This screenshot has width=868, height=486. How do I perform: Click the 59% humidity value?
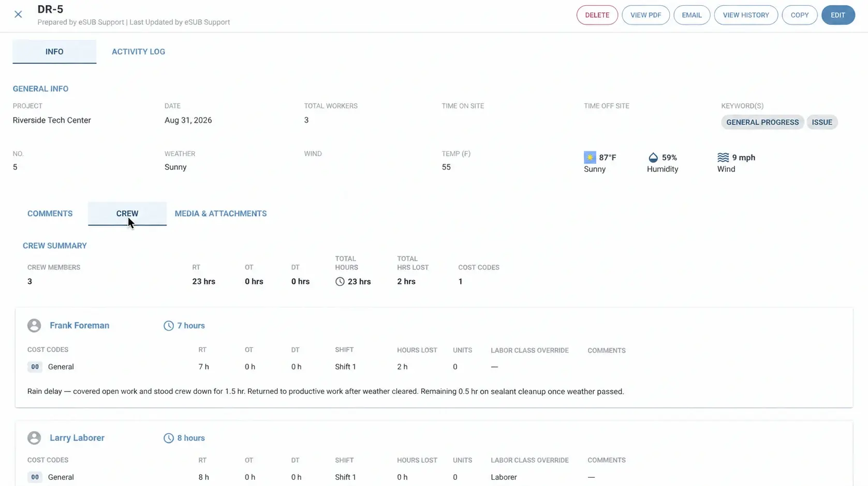coord(669,158)
